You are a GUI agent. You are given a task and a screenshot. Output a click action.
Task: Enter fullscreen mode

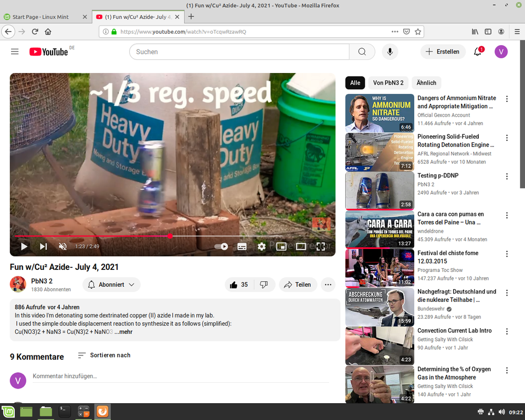(x=320, y=247)
